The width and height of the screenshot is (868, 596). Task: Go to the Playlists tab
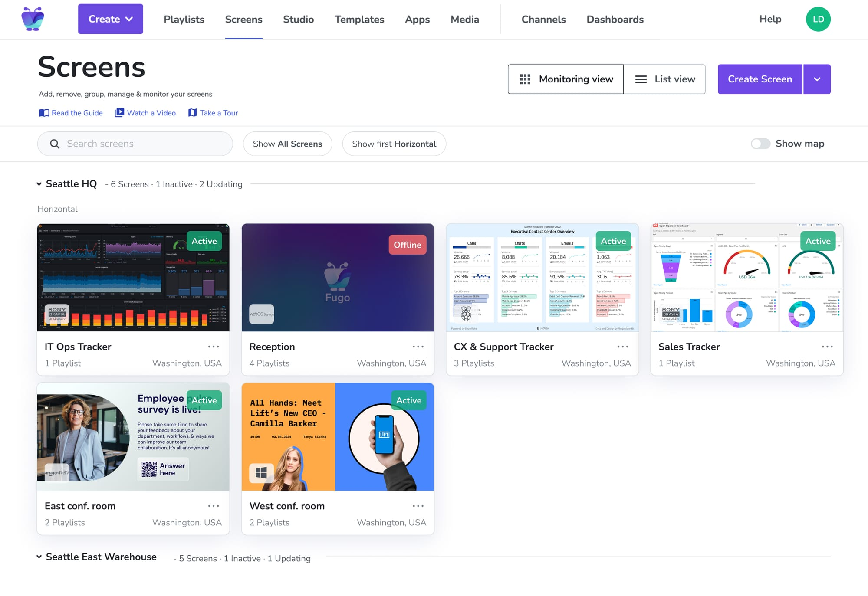pos(184,19)
